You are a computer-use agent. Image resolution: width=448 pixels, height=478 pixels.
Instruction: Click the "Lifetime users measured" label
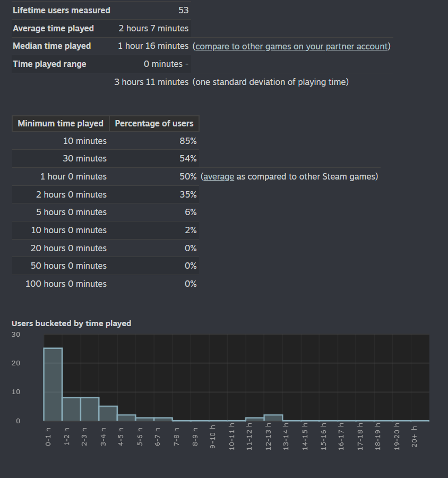point(62,11)
